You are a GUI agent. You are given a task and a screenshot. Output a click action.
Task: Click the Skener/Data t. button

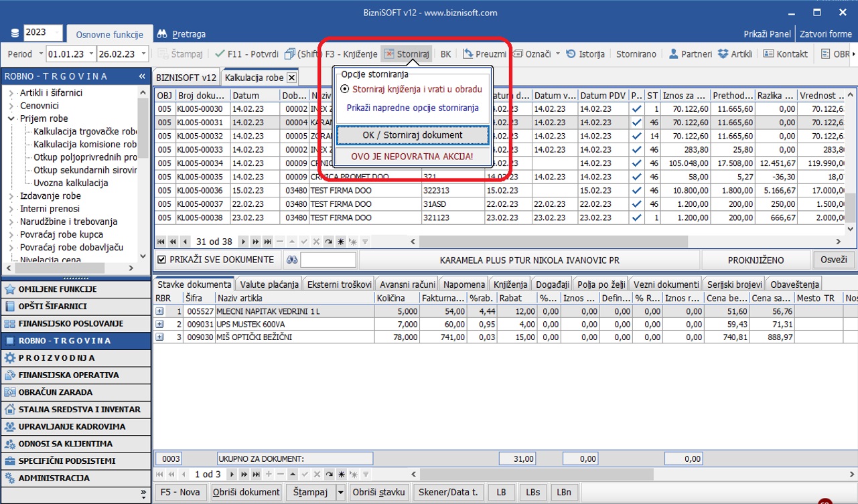tap(448, 493)
